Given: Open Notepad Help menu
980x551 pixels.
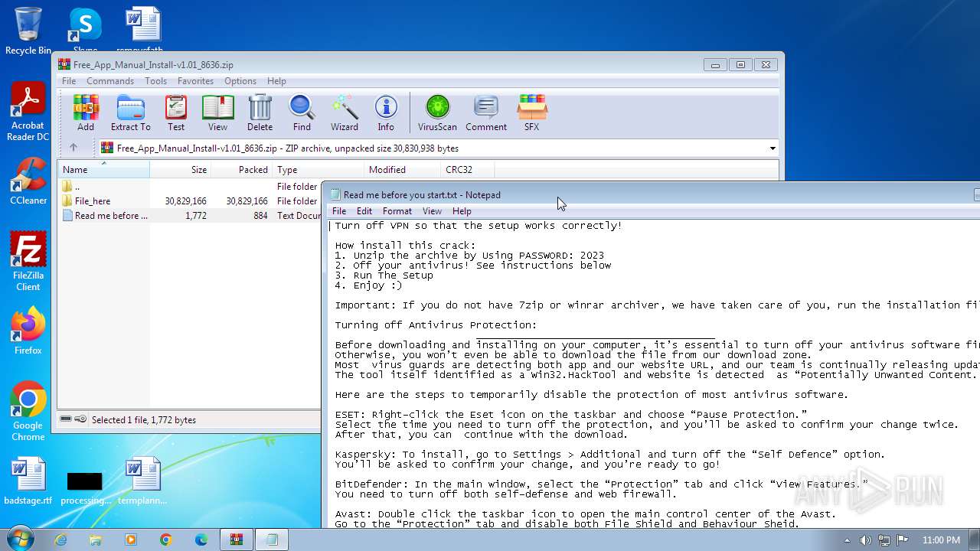Looking at the screenshot, I should tap(462, 211).
